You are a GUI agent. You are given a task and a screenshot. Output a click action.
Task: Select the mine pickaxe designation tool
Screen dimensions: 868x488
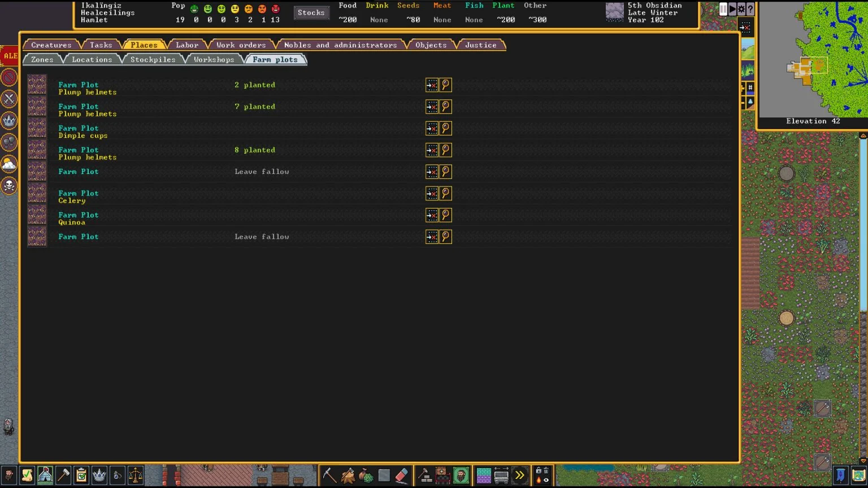click(x=329, y=475)
